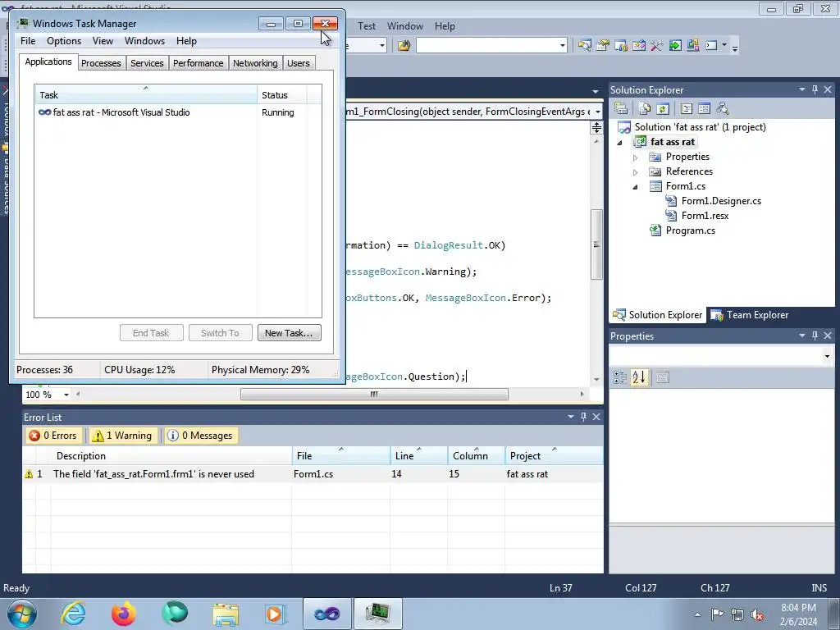Open the Find in Files toolbar icon
This screenshot has height=630, width=840.
pyautogui.click(x=404, y=46)
